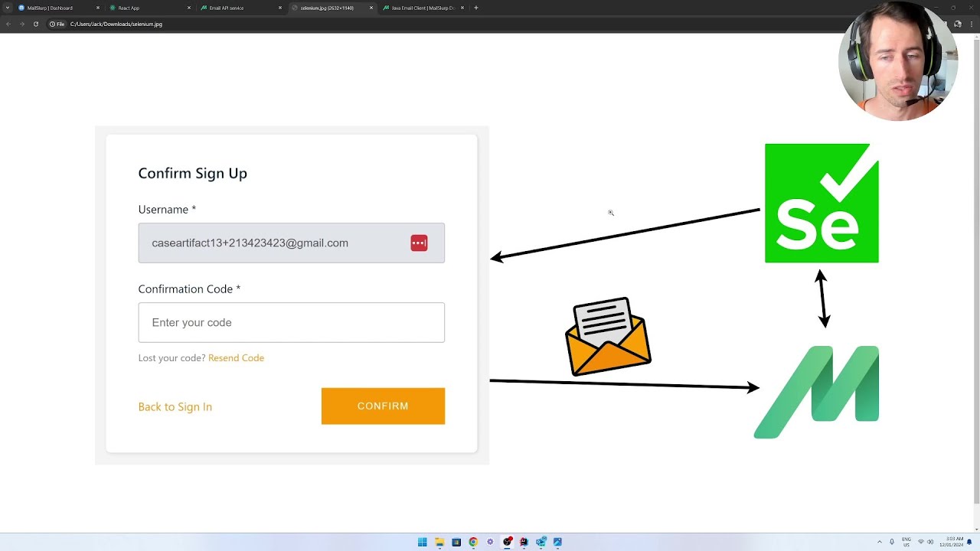Switch to the React App tab

coord(150,8)
